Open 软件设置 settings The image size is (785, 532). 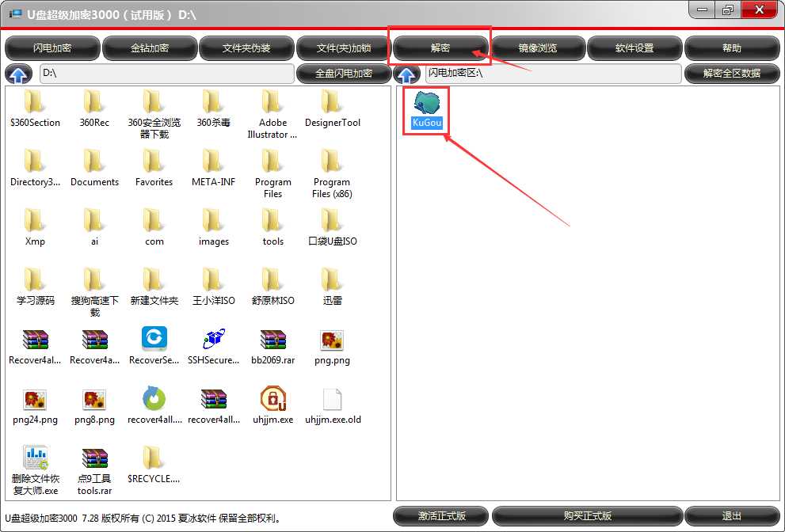coord(634,48)
